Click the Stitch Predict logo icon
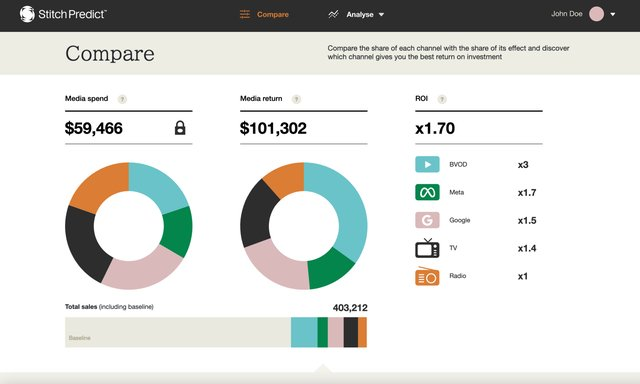Screen dimensions: 640x384 coord(27,14)
